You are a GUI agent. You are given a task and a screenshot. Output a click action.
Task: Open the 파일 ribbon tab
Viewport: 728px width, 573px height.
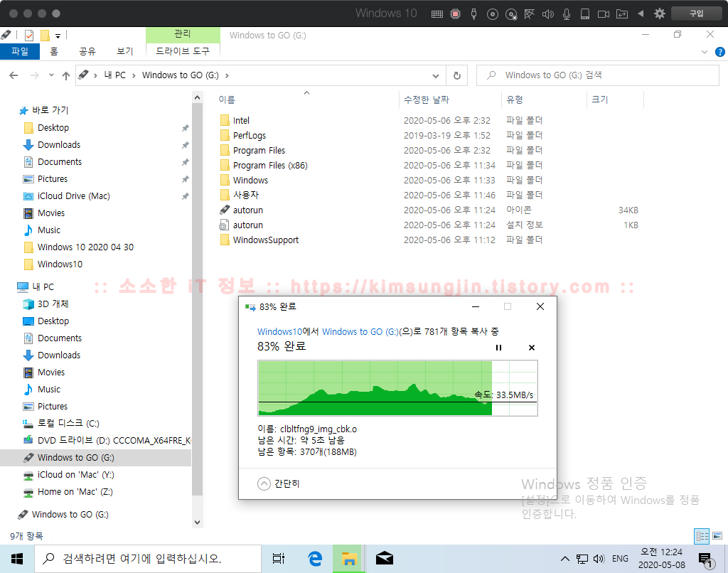pos(20,51)
